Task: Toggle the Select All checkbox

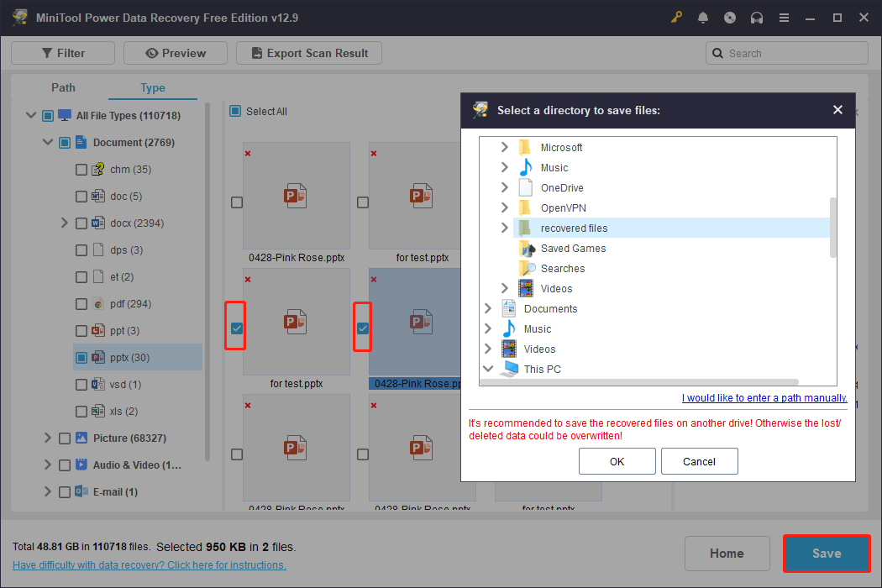Action: [235, 111]
